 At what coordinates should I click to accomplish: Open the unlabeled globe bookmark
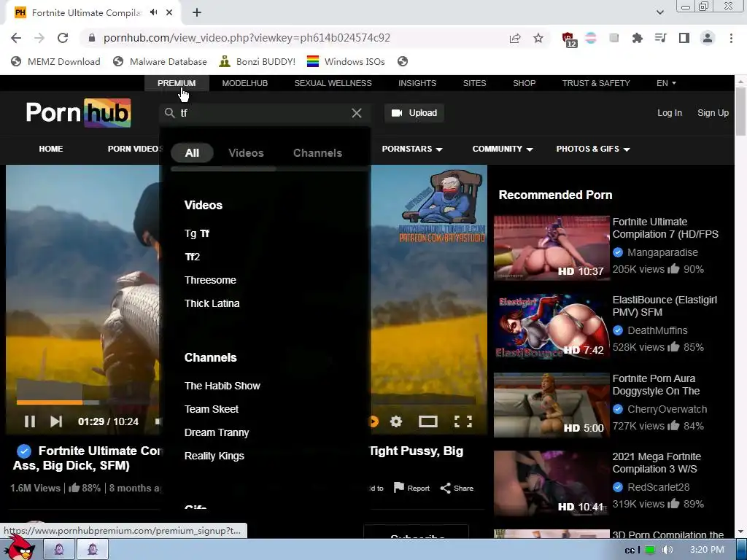point(403,61)
